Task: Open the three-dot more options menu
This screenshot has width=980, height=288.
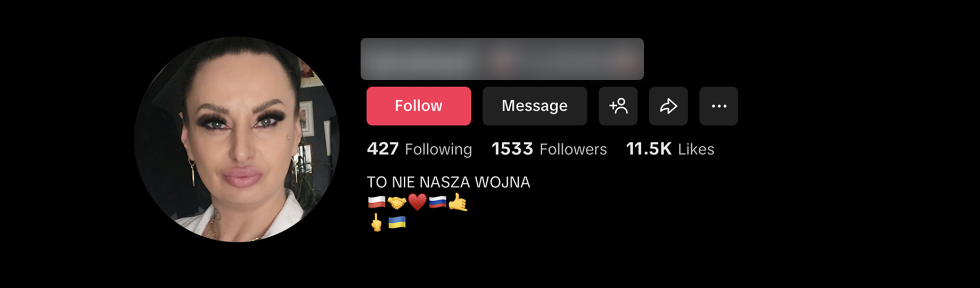Action: coord(718,106)
